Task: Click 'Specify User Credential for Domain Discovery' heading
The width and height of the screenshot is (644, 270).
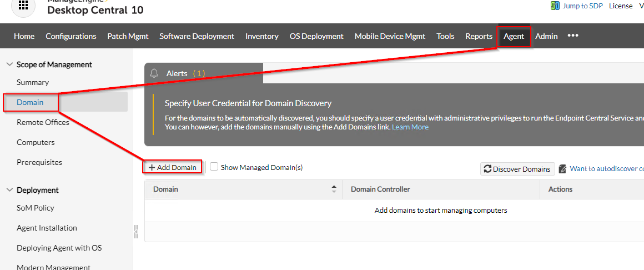Action: (x=248, y=103)
